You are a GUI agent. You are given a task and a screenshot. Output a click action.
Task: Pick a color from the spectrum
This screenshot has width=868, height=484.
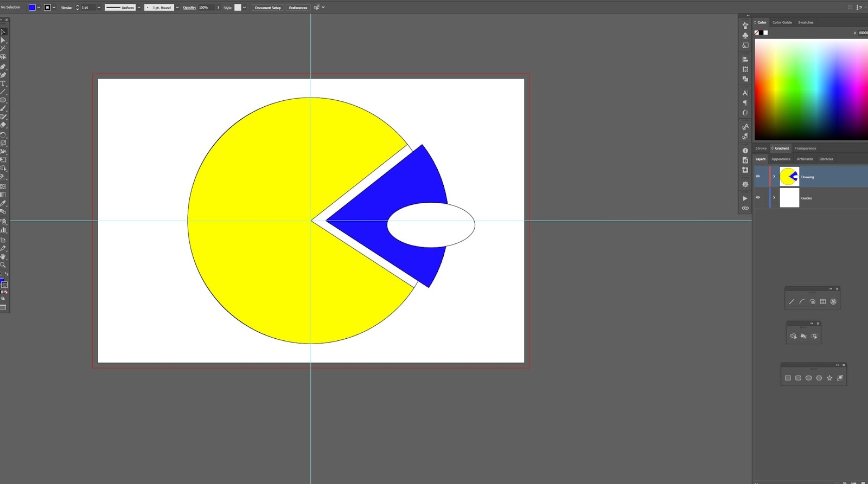click(x=811, y=89)
